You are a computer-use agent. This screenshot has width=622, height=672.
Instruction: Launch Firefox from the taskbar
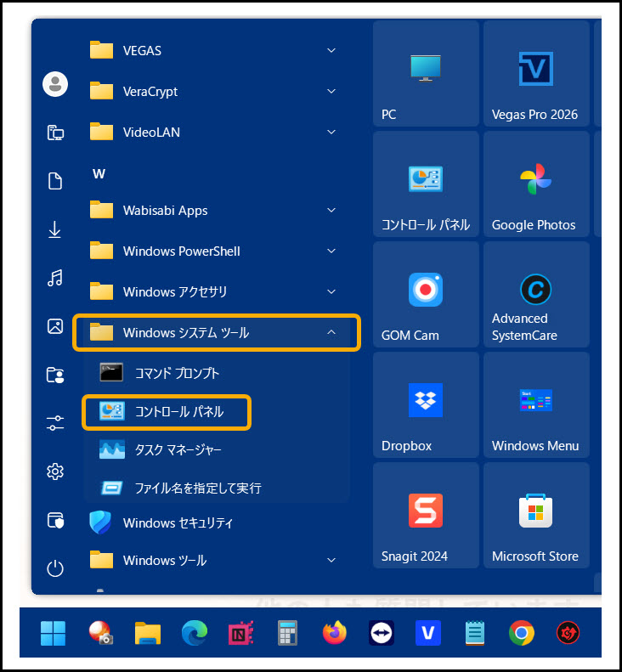(x=334, y=633)
